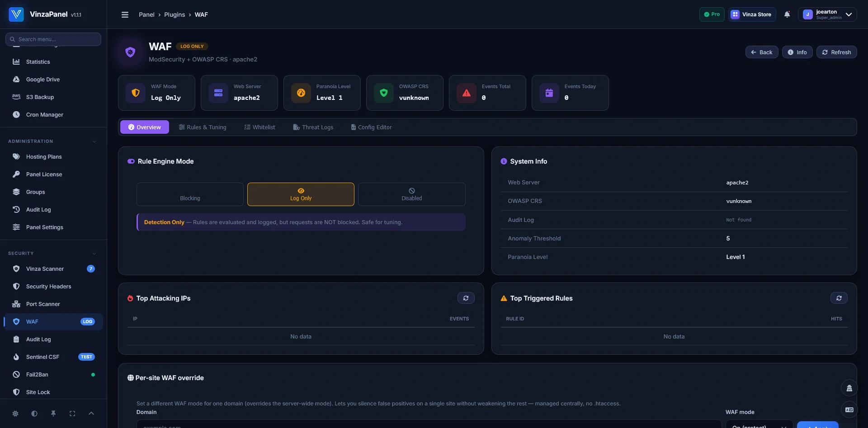Click the pin icon in sidebar footer
868x428 pixels.
pos(53,414)
